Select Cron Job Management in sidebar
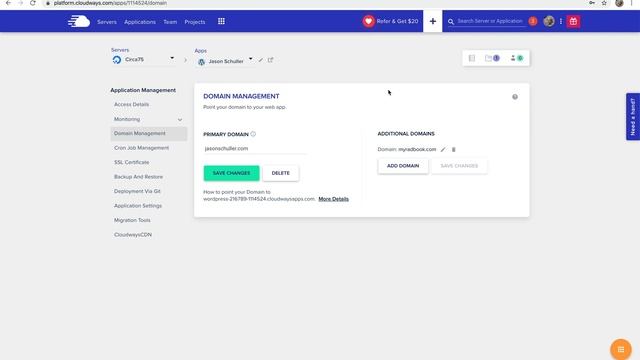The width and height of the screenshot is (640, 360). [141, 148]
